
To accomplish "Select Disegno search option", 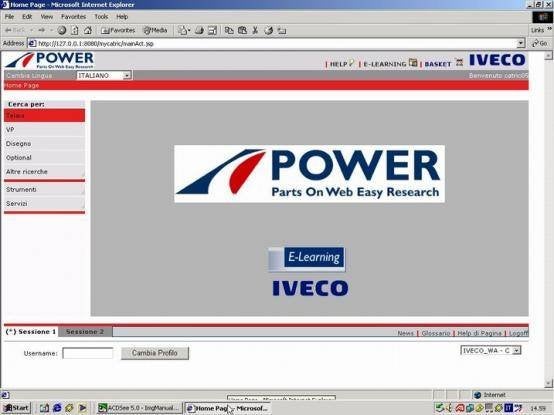I will pos(45,144).
